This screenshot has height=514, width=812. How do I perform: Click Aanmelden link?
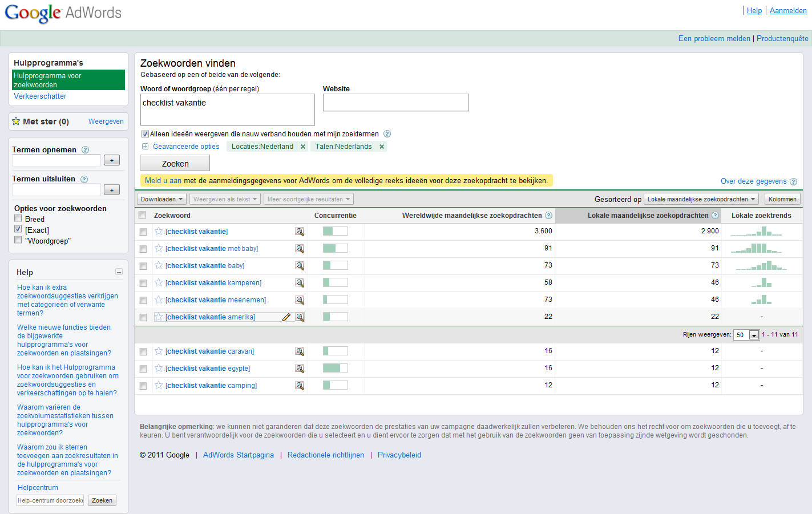[788, 11]
